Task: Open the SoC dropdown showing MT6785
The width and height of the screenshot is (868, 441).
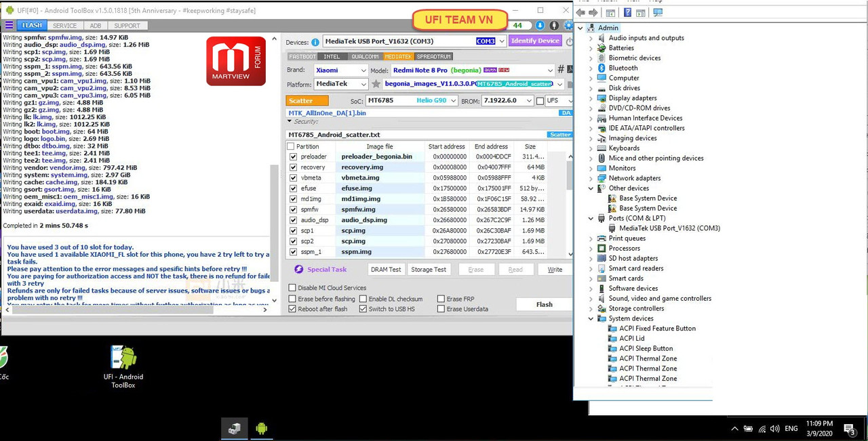Action: (454, 101)
